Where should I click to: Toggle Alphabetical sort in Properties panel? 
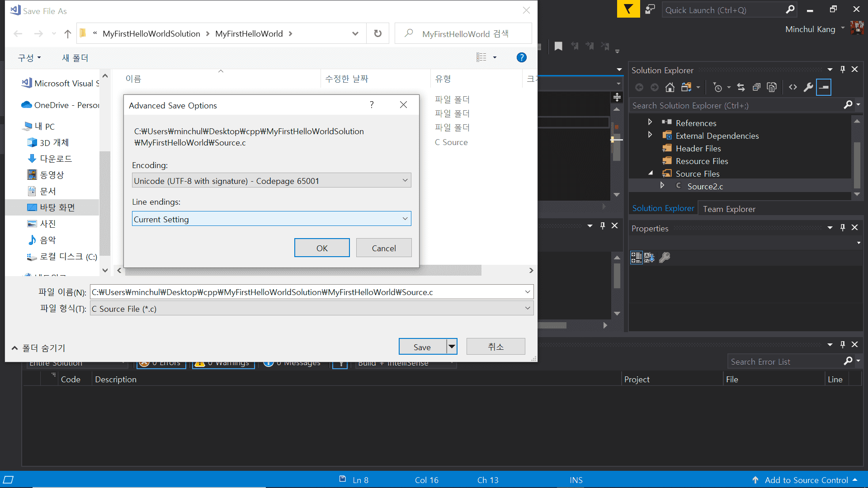click(649, 258)
